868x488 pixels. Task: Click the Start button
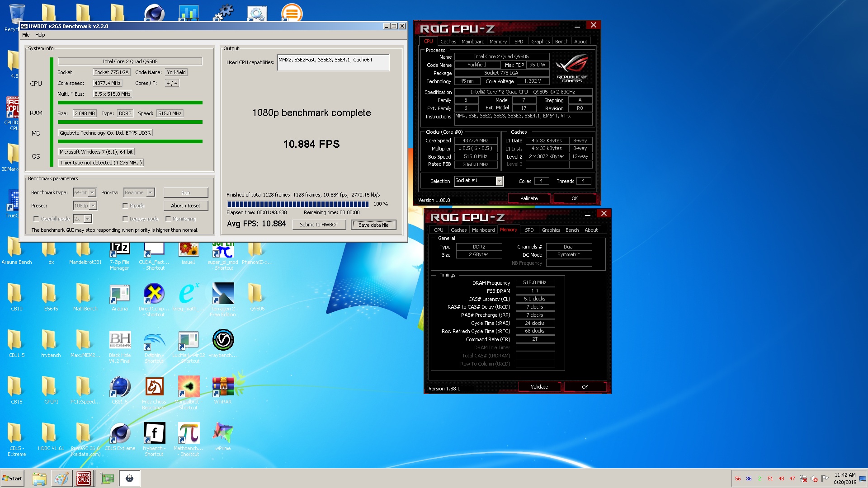coord(12,479)
